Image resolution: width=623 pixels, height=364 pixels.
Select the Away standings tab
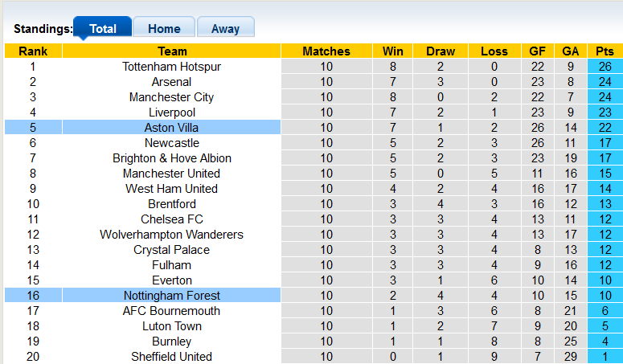click(225, 28)
